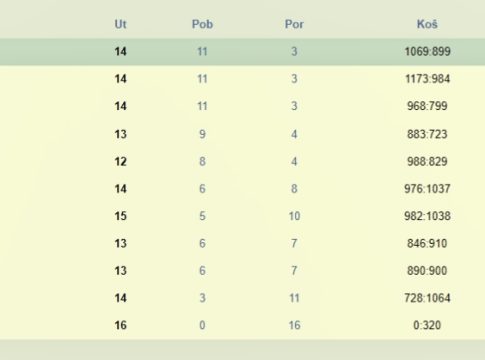Image resolution: width=485 pixels, height=360 pixels.
Task: Click the score 968:799
Action: (427, 106)
